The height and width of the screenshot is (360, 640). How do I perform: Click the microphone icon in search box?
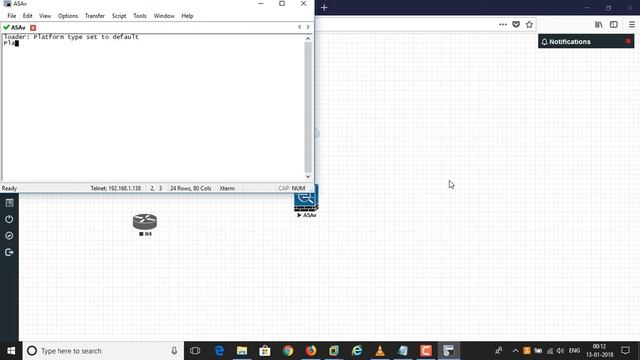pos(174,351)
